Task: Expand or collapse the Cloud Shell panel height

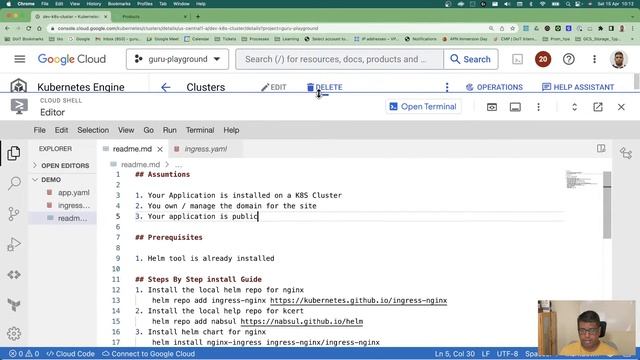Action: tap(574, 107)
